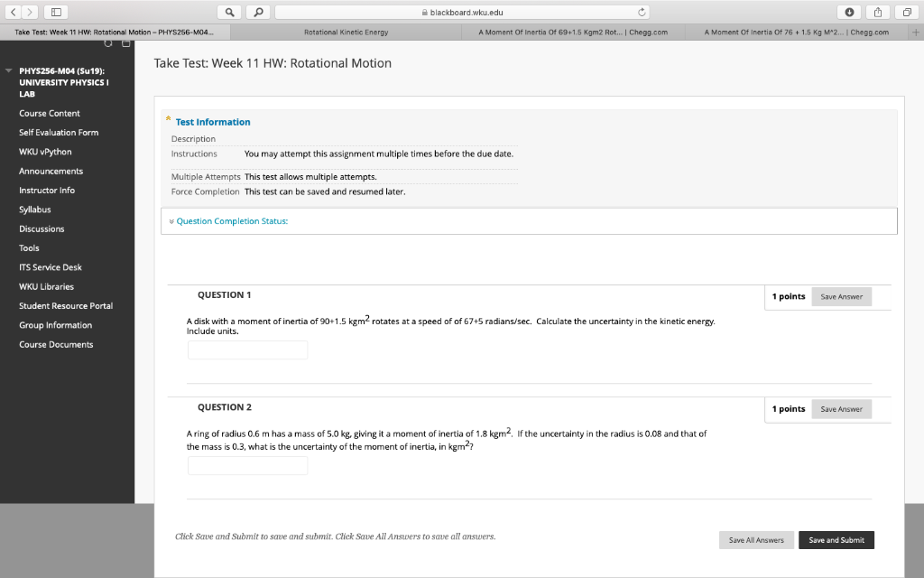
Task: Click the Safari downloads icon
Action: click(849, 12)
